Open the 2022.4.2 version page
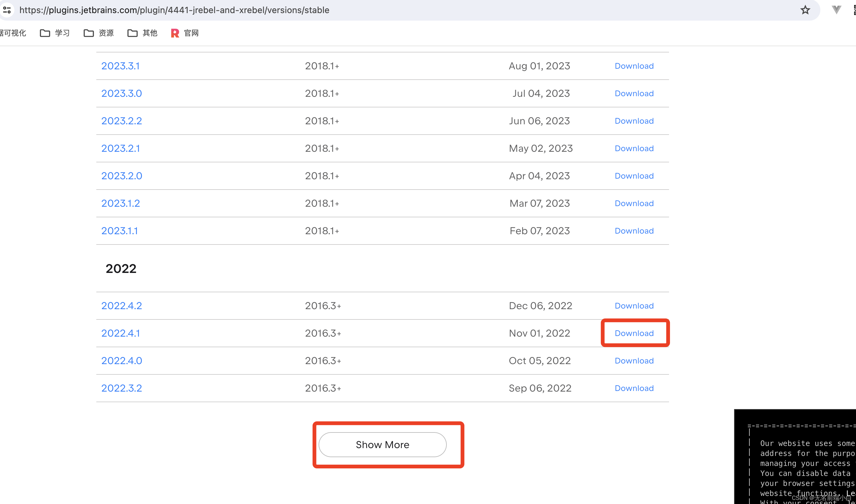 [x=121, y=306]
